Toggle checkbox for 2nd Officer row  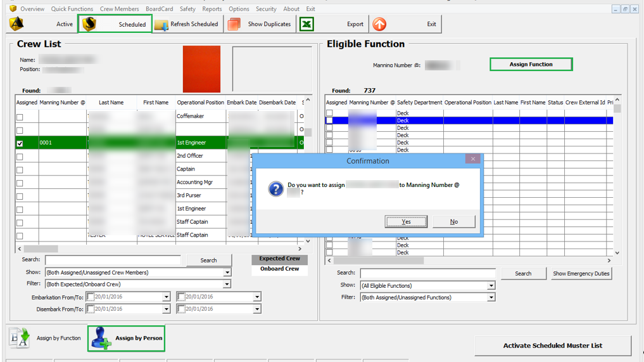coord(20,157)
